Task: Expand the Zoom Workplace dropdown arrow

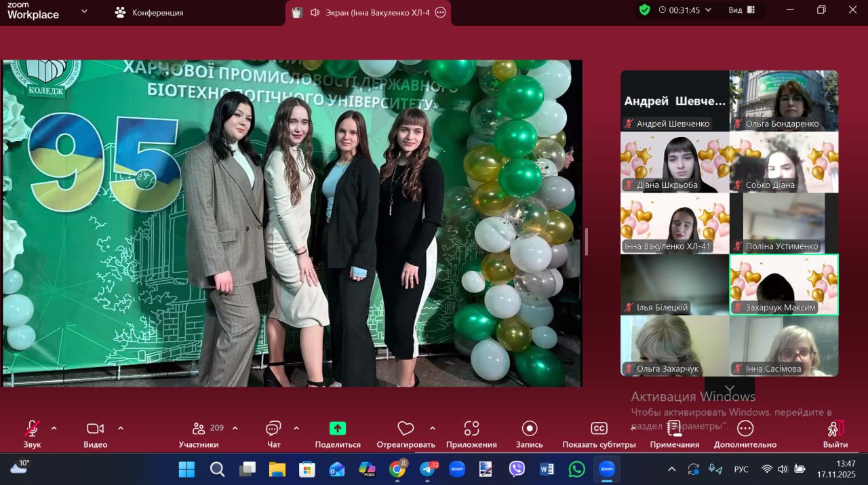Action: [x=84, y=12]
